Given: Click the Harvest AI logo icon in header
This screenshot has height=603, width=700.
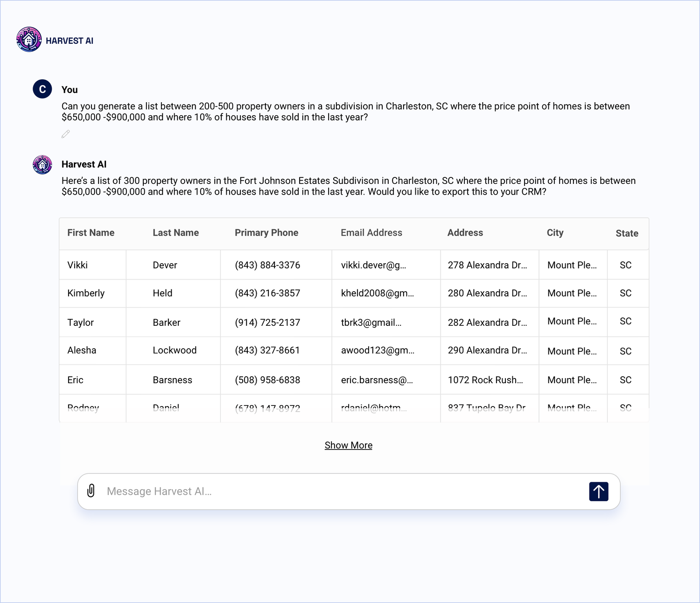Looking at the screenshot, I should tap(29, 40).
